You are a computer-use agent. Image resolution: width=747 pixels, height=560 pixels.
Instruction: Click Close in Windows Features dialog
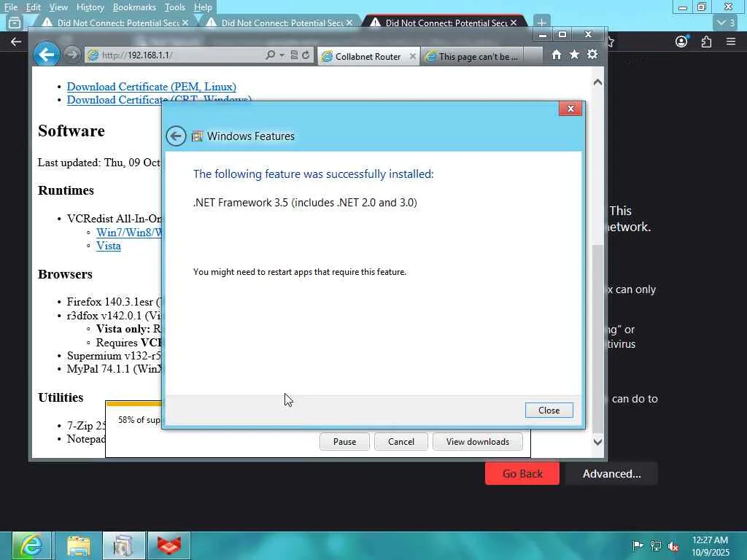point(549,410)
